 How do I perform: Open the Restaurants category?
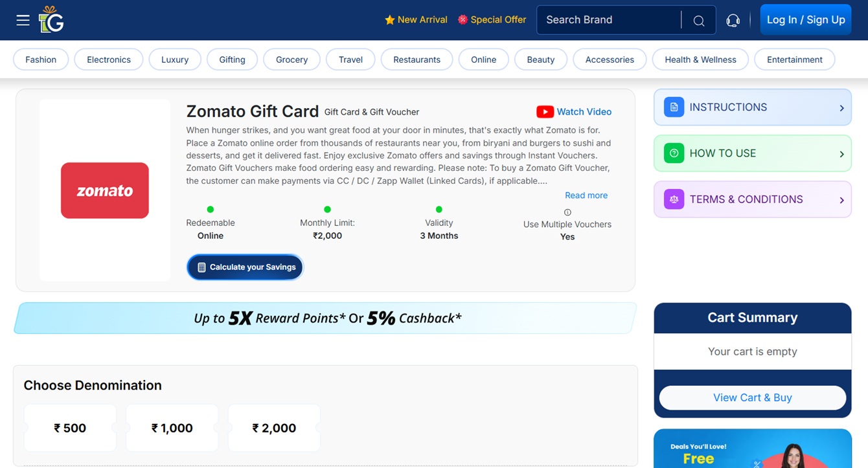[417, 60]
